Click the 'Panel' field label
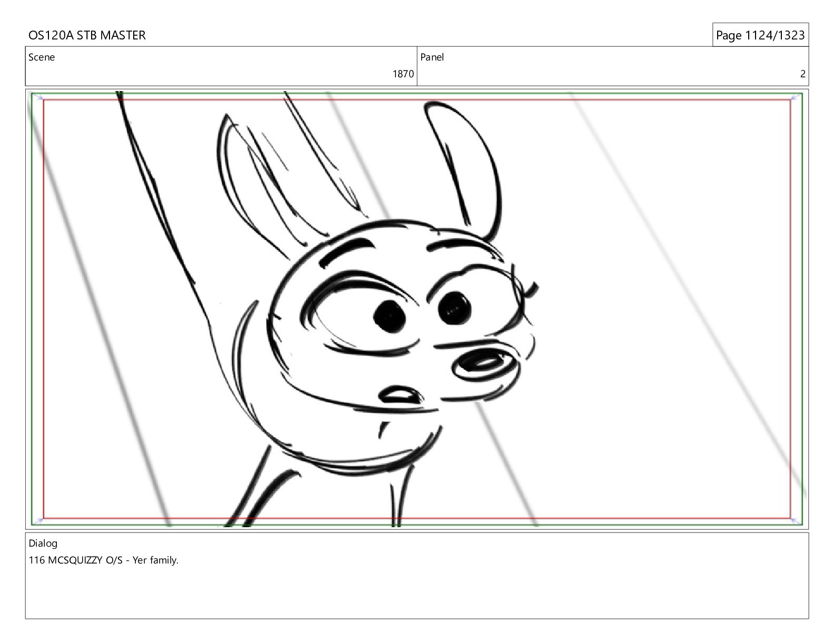834x644 pixels. pos(432,57)
